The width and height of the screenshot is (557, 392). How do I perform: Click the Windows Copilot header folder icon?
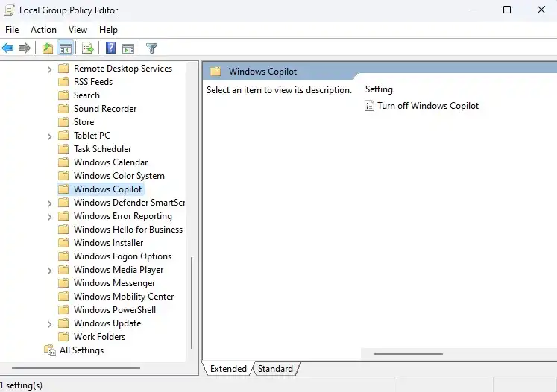click(215, 72)
